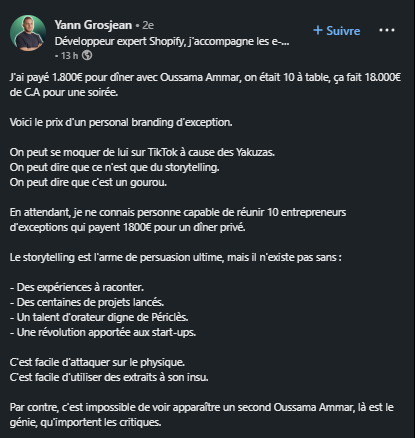Click the Développeur expert Shopify headline

172,41
